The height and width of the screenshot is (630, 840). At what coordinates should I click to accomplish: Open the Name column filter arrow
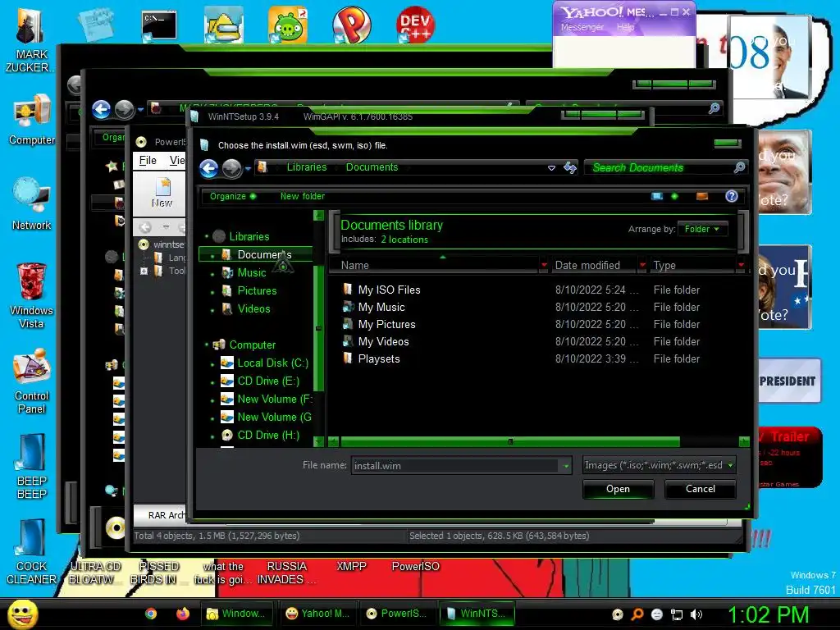pos(545,265)
